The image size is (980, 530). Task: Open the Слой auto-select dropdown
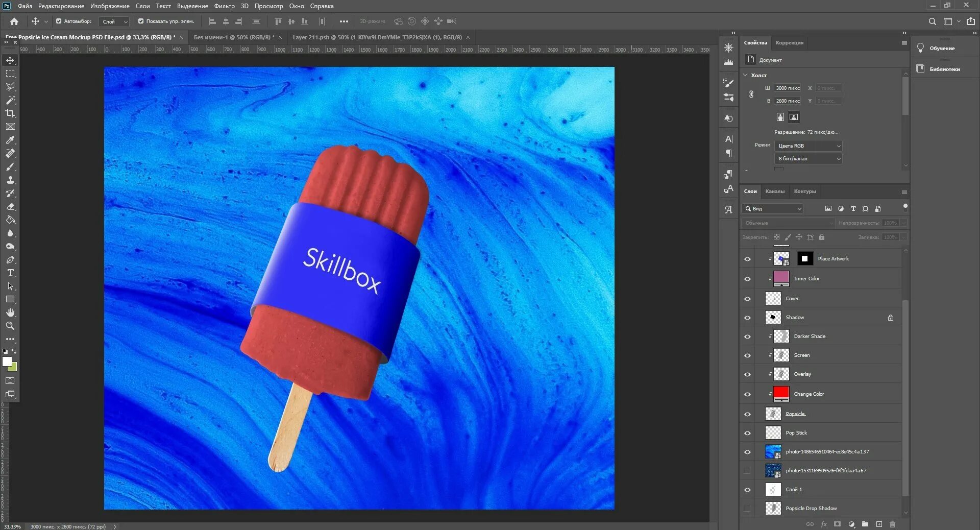(x=115, y=21)
